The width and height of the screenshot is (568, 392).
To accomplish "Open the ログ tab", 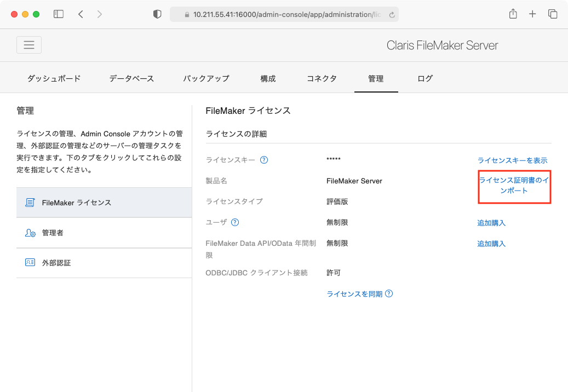I will click(x=424, y=78).
